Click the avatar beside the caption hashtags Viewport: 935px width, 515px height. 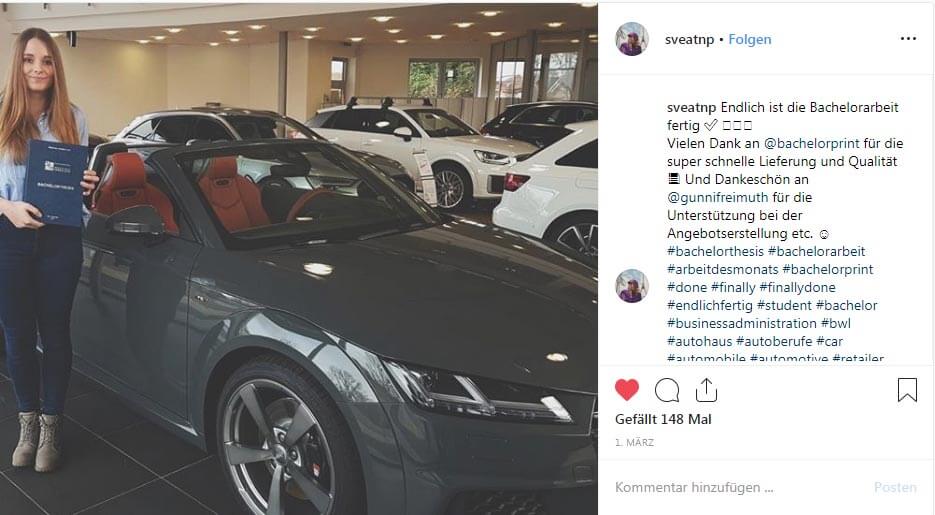pyautogui.click(x=631, y=286)
